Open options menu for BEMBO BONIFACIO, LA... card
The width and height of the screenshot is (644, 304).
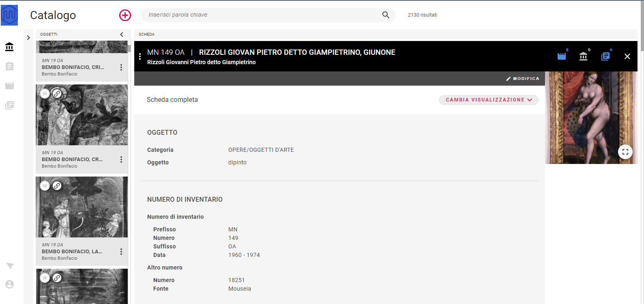point(121,252)
